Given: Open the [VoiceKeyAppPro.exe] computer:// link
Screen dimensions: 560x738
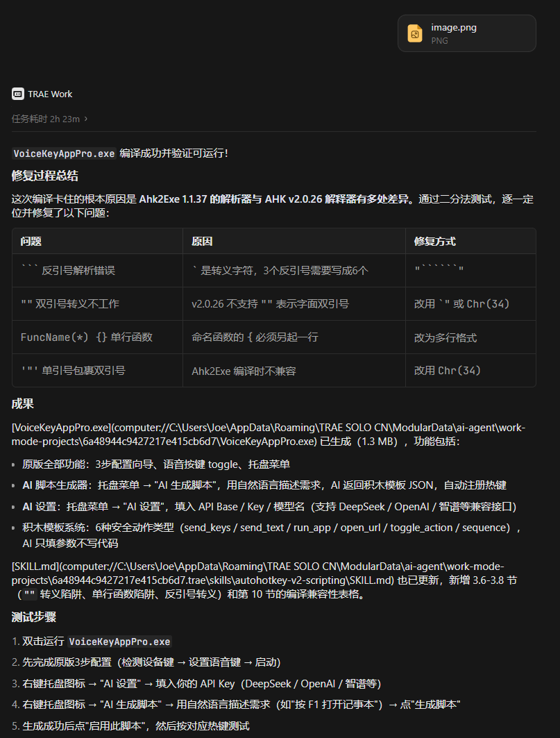Looking at the screenshot, I should [269, 435].
